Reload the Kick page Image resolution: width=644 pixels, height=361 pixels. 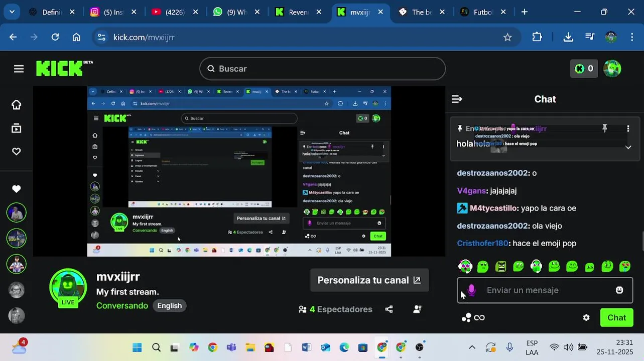55,37
